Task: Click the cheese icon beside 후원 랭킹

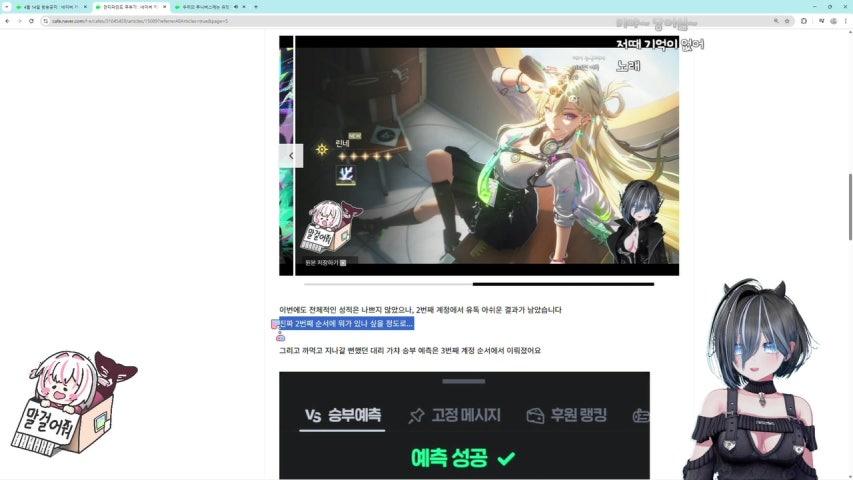Action: 535,416
